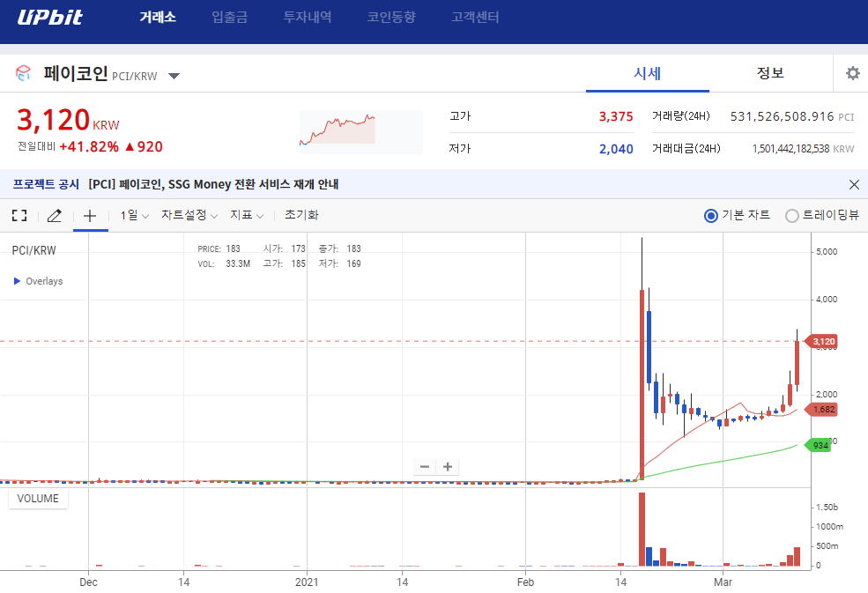The image size is (868, 593).
Task: Select the crosshair cursor tool
Action: pyautogui.click(x=90, y=215)
